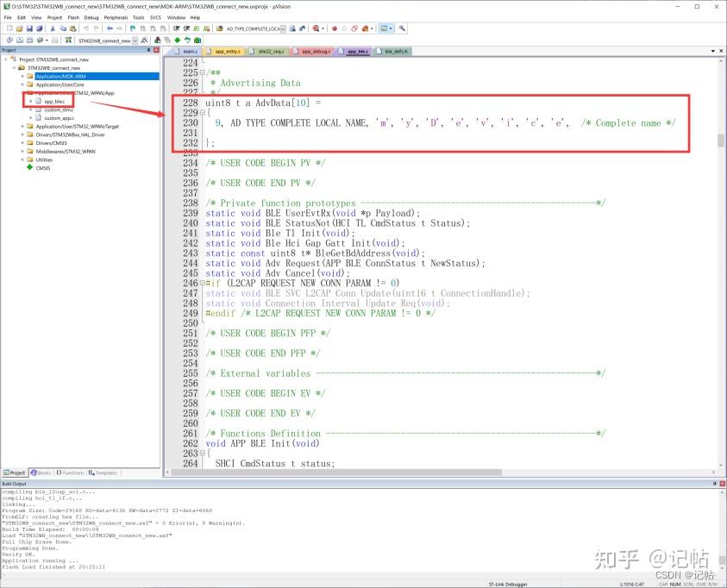The height and width of the screenshot is (588, 727).
Task: Select app_blec in the Project tree
Action: click(55, 100)
